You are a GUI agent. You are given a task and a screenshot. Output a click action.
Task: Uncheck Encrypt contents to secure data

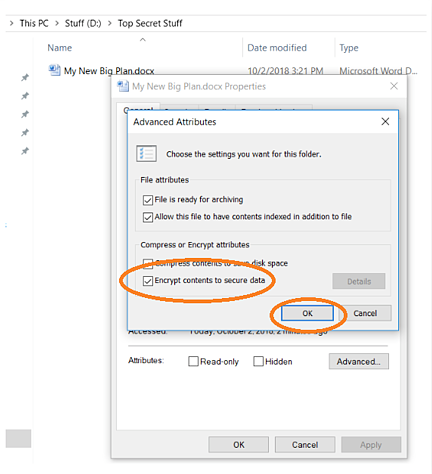pyautogui.click(x=148, y=281)
